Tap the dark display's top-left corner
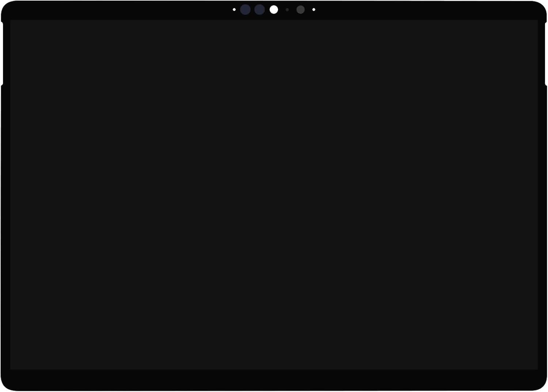This screenshot has width=548, height=392. (x=12, y=22)
